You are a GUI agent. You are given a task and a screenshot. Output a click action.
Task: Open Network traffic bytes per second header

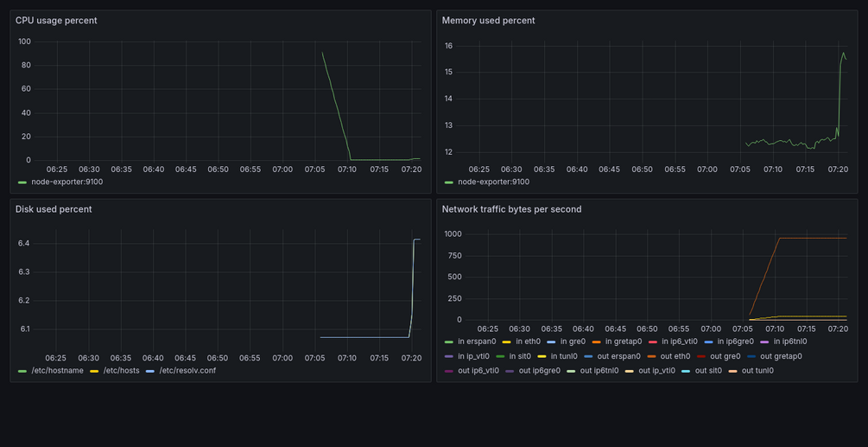point(511,209)
